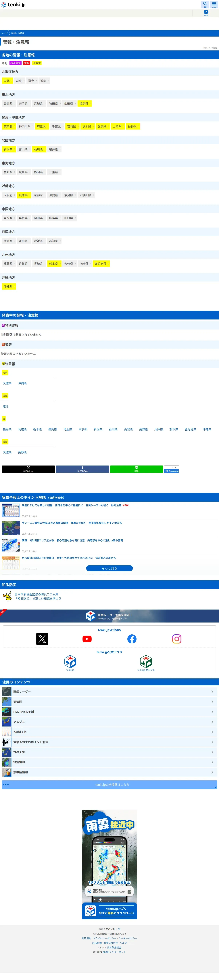Open 知る防災 column link
Viewport: 219px width, 980px height.
pyautogui.click(x=38, y=596)
